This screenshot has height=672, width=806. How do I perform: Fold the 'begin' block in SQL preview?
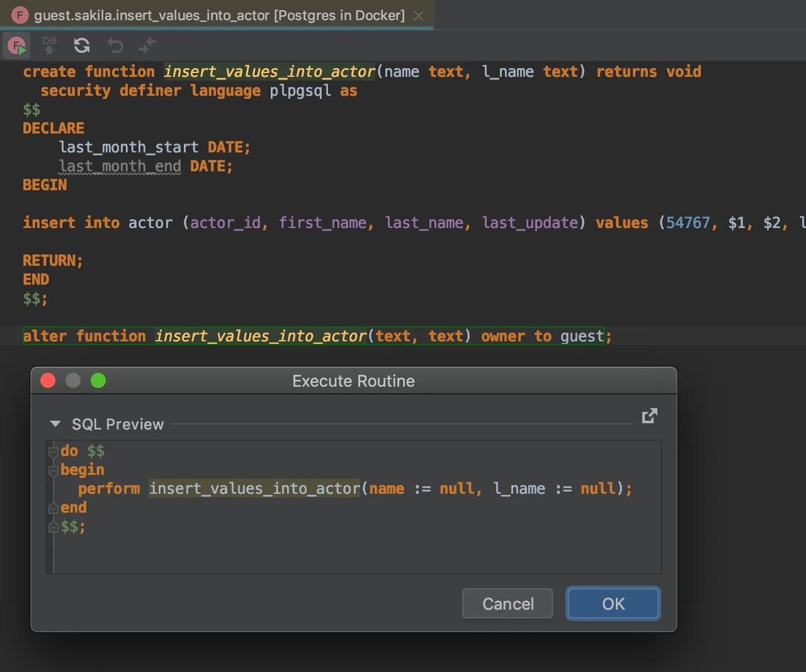(54, 470)
